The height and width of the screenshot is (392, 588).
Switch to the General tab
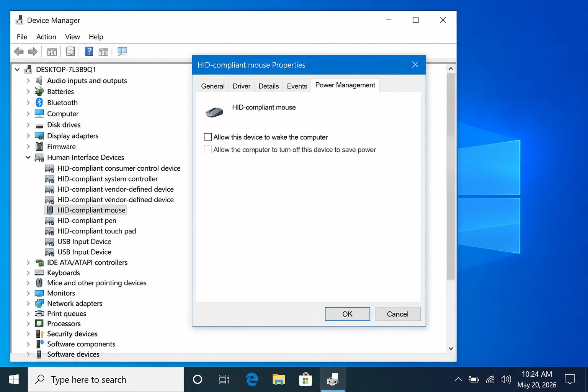pos(213,86)
